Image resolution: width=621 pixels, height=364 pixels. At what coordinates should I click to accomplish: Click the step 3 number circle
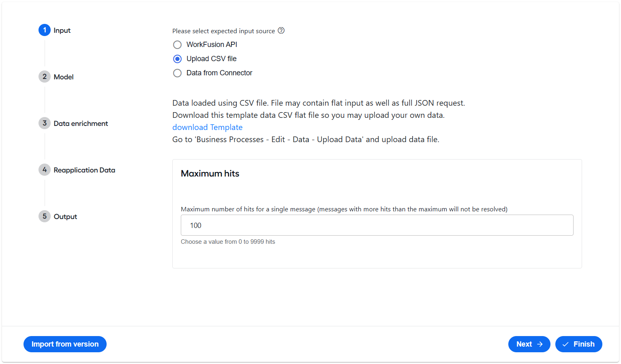[x=45, y=123]
